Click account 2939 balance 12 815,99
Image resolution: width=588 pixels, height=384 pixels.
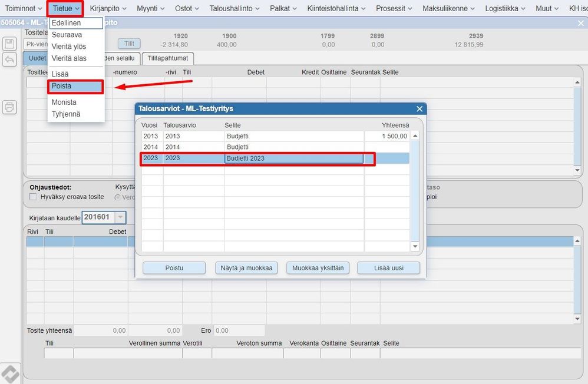click(469, 45)
